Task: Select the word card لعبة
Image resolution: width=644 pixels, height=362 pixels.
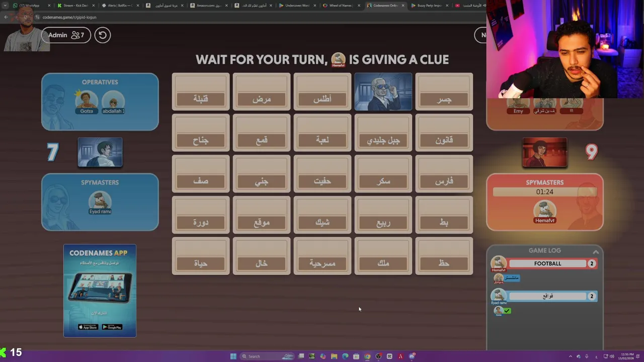Action: pos(323,133)
